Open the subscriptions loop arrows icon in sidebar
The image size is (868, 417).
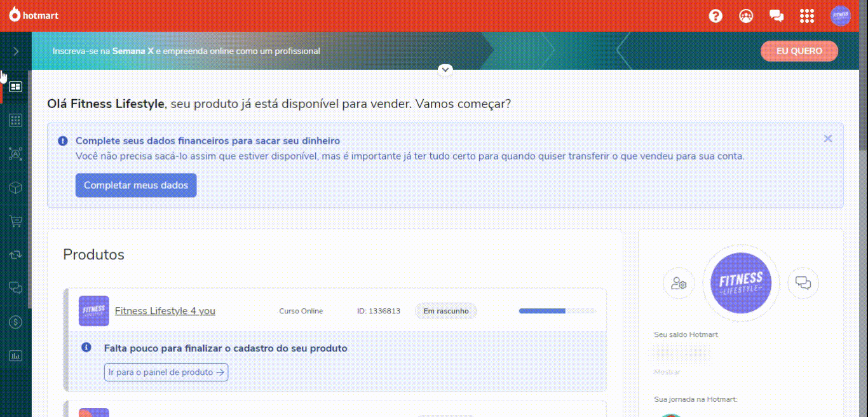(16, 255)
